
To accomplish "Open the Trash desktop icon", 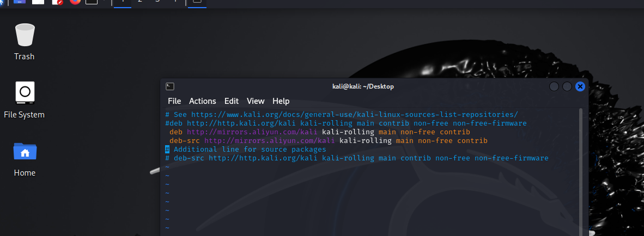I will 24,41.
